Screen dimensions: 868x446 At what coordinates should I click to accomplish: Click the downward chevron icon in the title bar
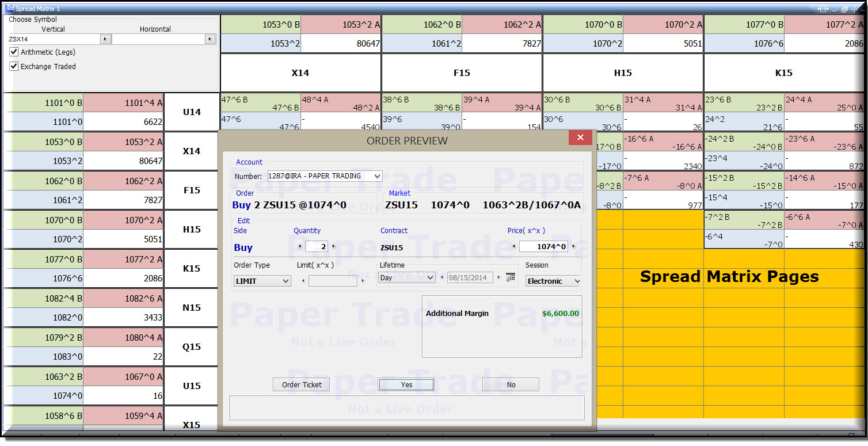(834, 10)
